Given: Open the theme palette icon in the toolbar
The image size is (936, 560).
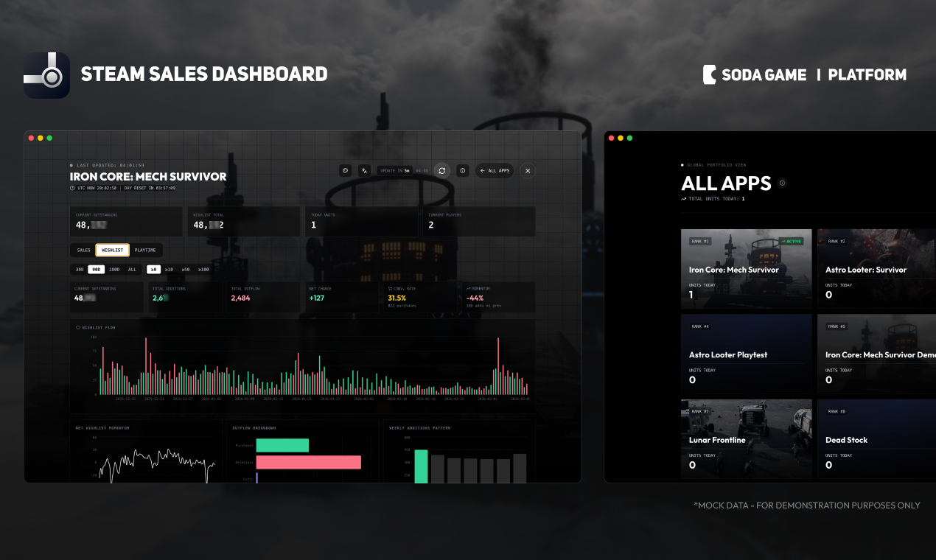Looking at the screenshot, I should pyautogui.click(x=346, y=170).
